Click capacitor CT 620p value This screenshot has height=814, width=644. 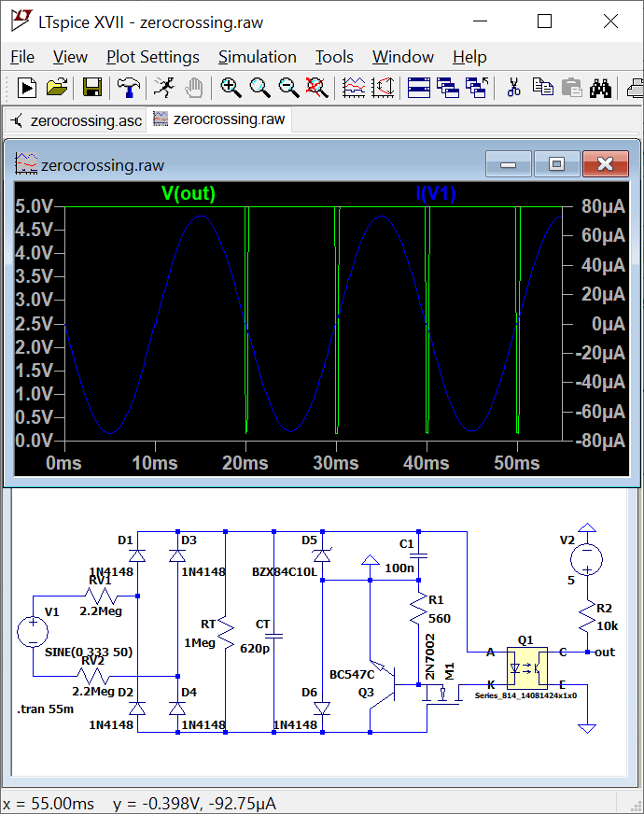tap(255, 648)
